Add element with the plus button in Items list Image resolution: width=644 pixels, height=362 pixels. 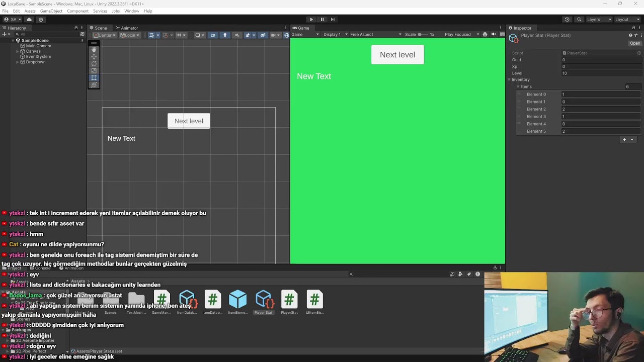coord(624,140)
